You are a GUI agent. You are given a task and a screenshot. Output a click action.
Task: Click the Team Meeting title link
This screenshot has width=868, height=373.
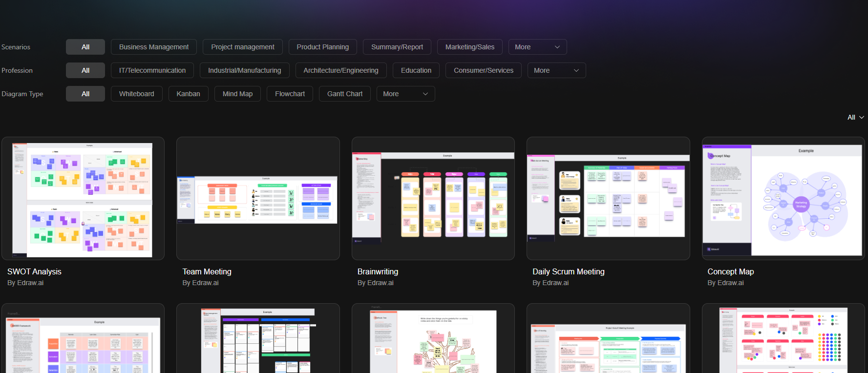click(207, 271)
